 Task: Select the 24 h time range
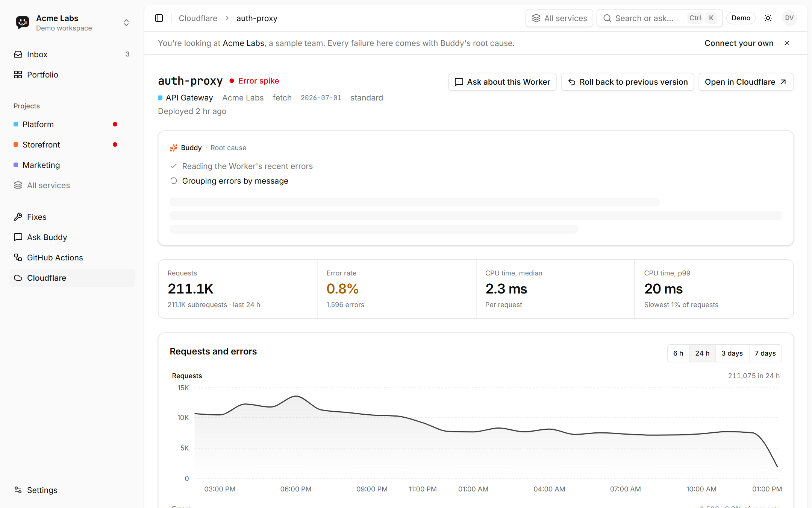pyautogui.click(x=702, y=353)
